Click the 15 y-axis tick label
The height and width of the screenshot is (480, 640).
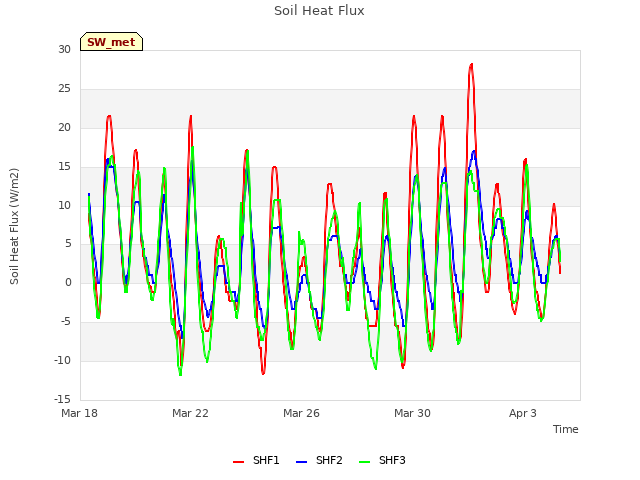pos(64,167)
